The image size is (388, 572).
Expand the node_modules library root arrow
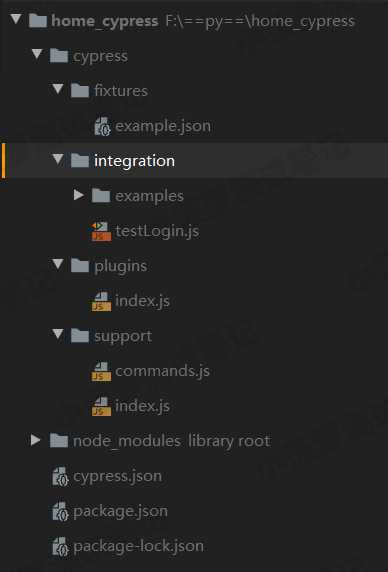(36, 440)
